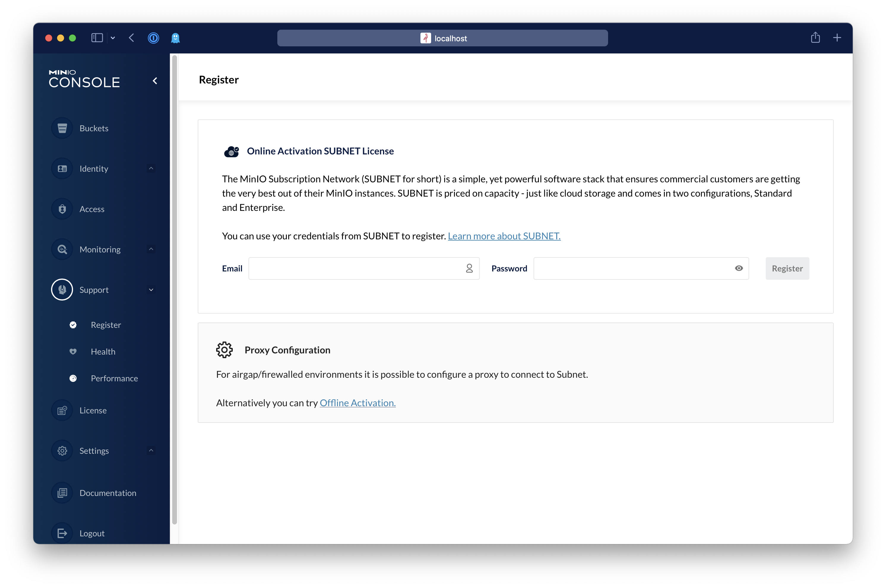The height and width of the screenshot is (588, 886).
Task: Click into the Password input field
Action: pyautogui.click(x=641, y=268)
